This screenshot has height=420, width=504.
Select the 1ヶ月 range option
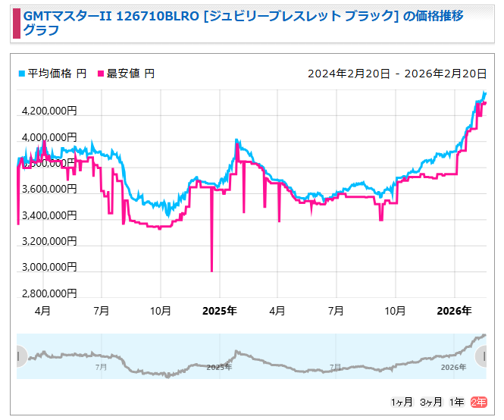(402, 401)
